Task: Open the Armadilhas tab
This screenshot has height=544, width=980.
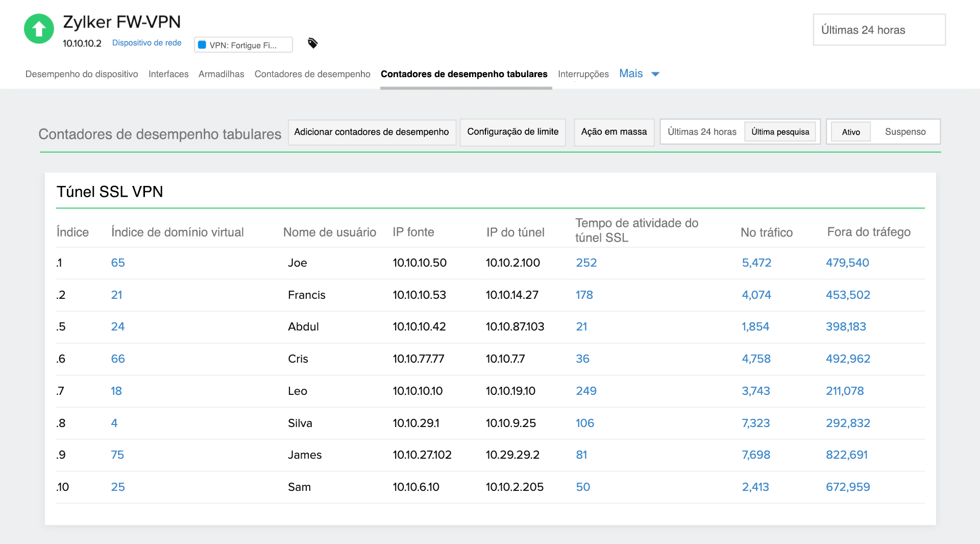Action: tap(221, 74)
